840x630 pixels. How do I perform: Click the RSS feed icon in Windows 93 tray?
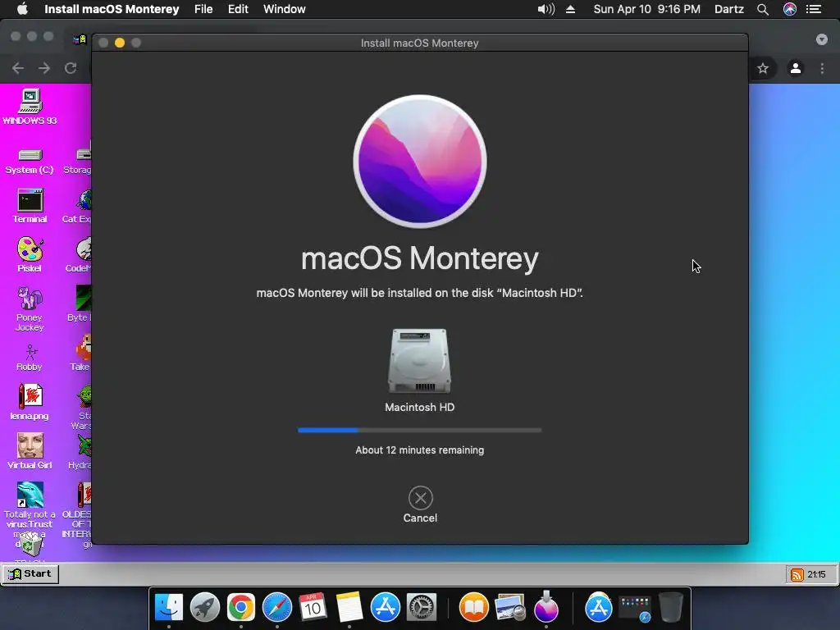click(x=797, y=574)
